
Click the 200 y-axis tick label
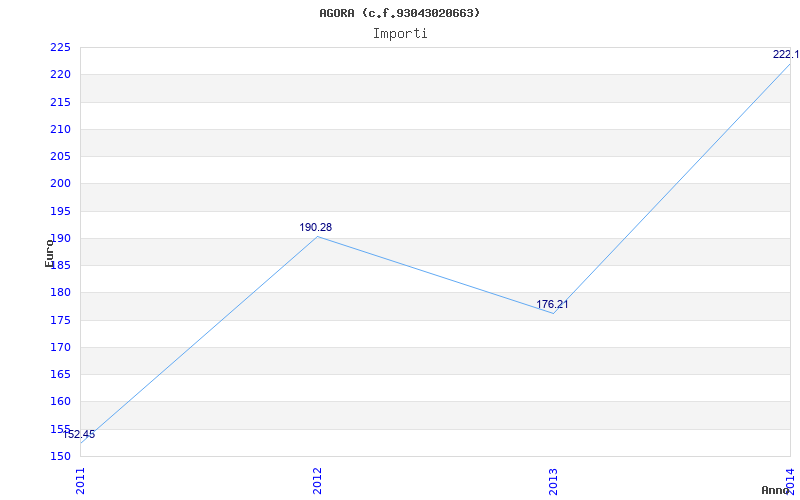coord(59,184)
